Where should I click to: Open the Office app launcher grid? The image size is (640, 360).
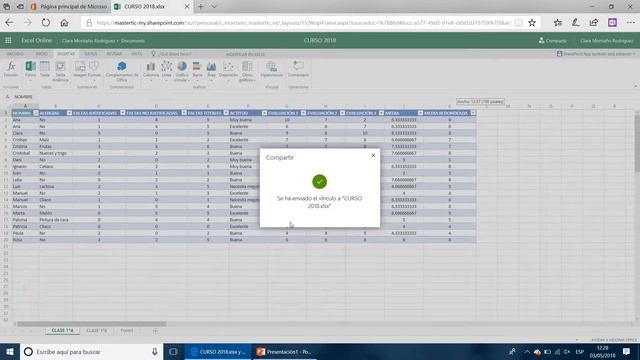coord(8,40)
